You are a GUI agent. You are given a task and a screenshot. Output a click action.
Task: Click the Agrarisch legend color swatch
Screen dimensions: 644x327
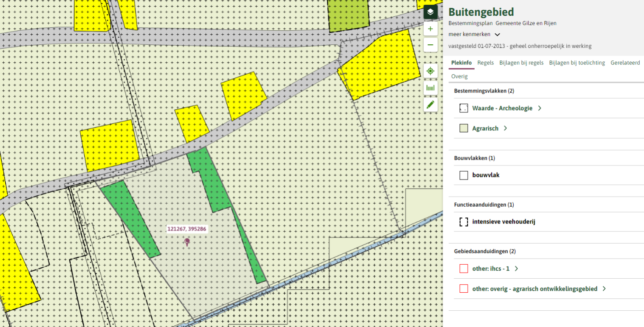click(464, 128)
